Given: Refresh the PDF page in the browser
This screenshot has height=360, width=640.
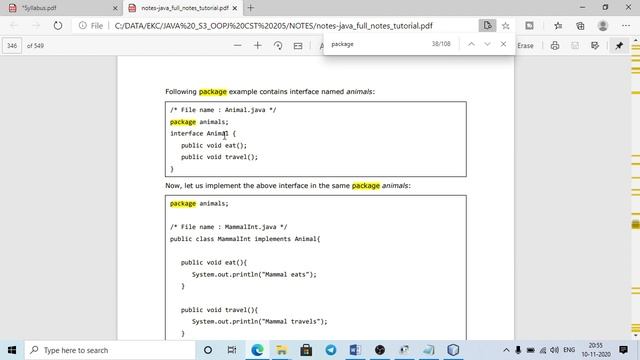Looking at the screenshot, I should [58, 26].
